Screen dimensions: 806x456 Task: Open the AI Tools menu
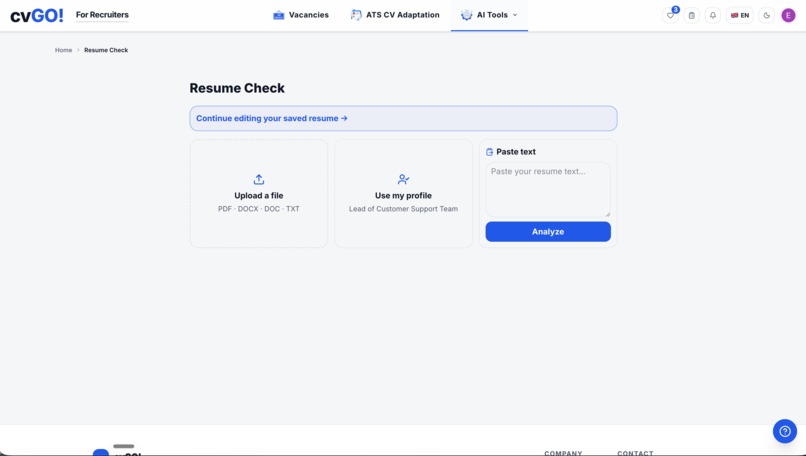[x=489, y=15]
